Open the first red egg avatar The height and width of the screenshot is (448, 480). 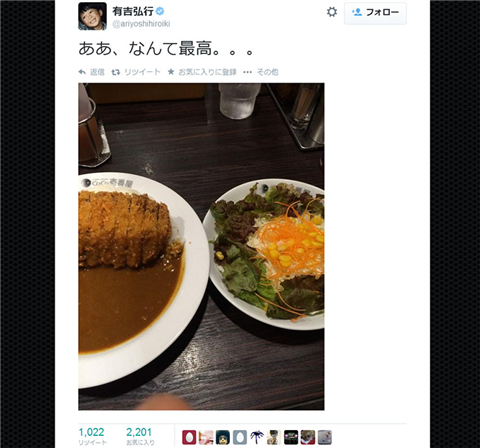(189, 437)
